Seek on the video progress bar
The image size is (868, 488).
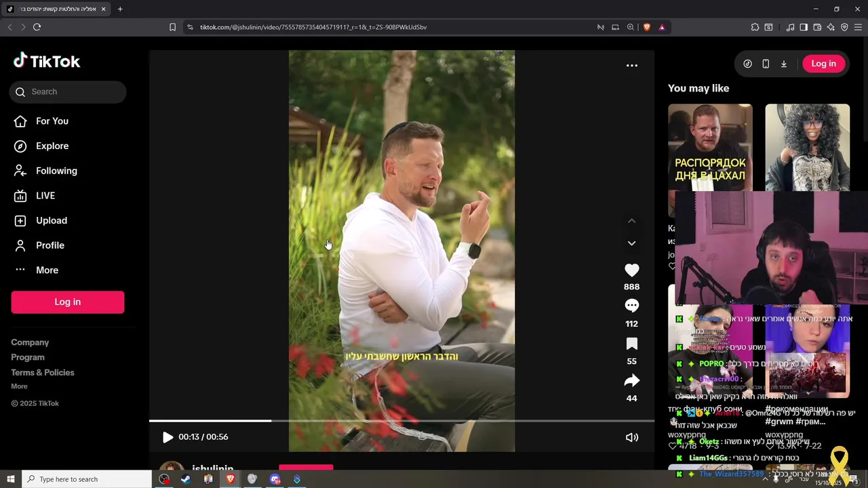tap(401, 421)
